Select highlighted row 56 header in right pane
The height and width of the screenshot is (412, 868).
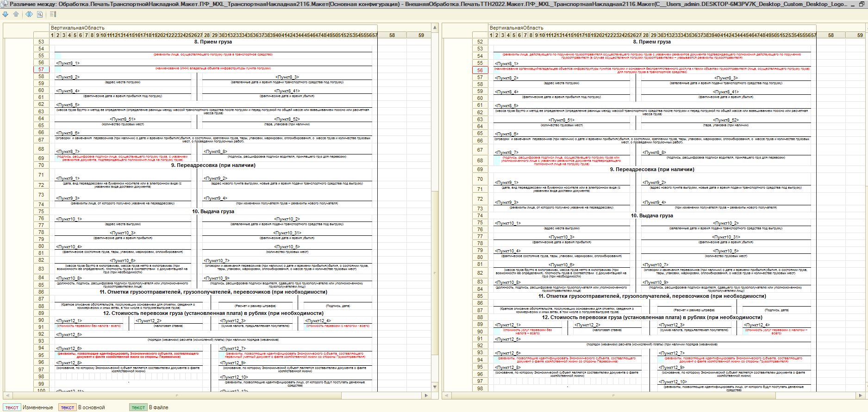[x=480, y=70]
